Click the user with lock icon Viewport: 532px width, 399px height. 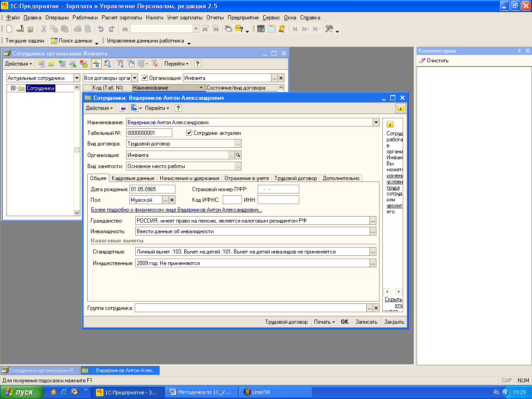tap(282, 29)
